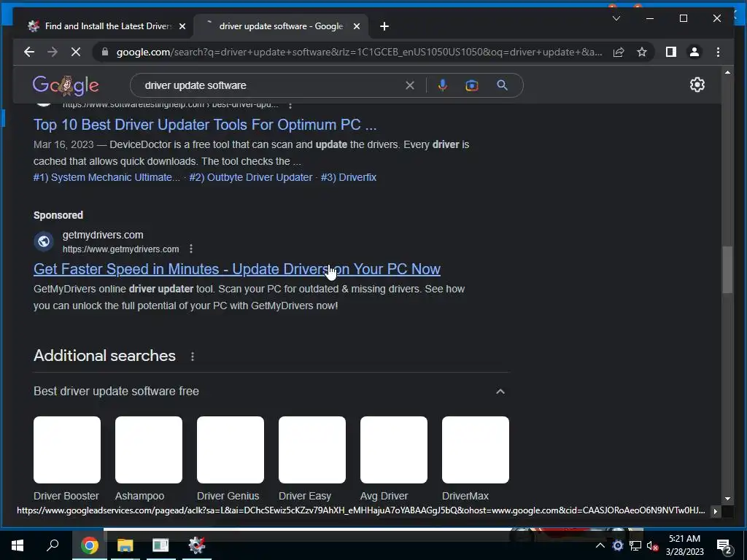Click the blue gear tray icon
The height and width of the screenshot is (560, 747).
(x=617, y=545)
